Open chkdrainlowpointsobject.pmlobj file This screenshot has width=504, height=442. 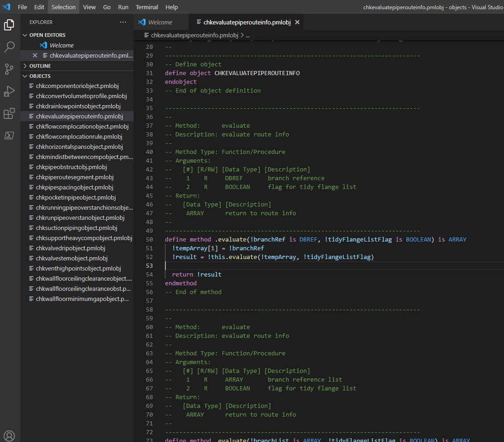coord(78,106)
